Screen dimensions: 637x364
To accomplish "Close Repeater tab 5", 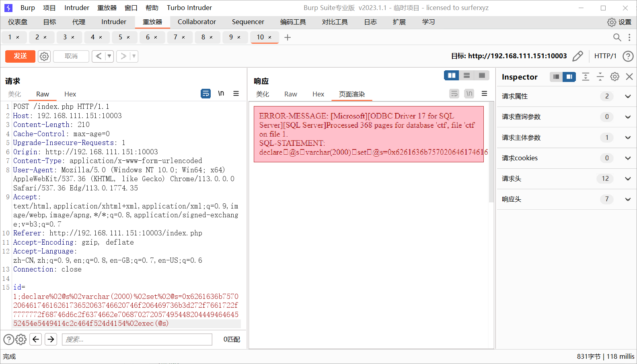I will pos(128,37).
